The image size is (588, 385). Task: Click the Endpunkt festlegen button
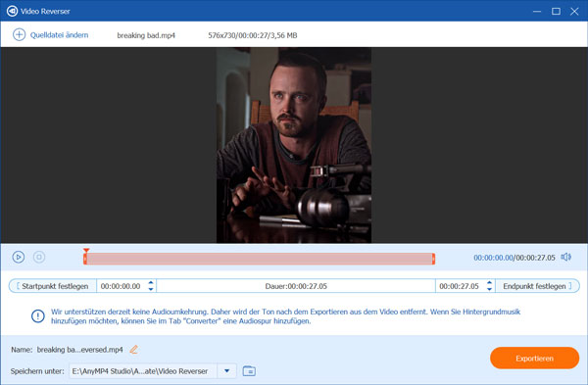coord(537,286)
